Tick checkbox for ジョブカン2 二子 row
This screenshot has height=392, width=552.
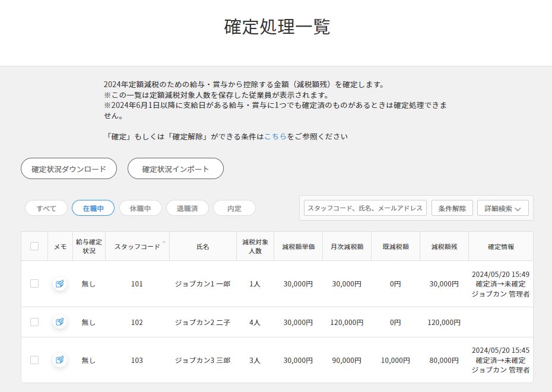click(x=34, y=322)
